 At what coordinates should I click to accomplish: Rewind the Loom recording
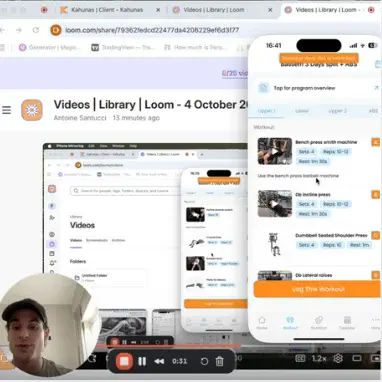159,361
